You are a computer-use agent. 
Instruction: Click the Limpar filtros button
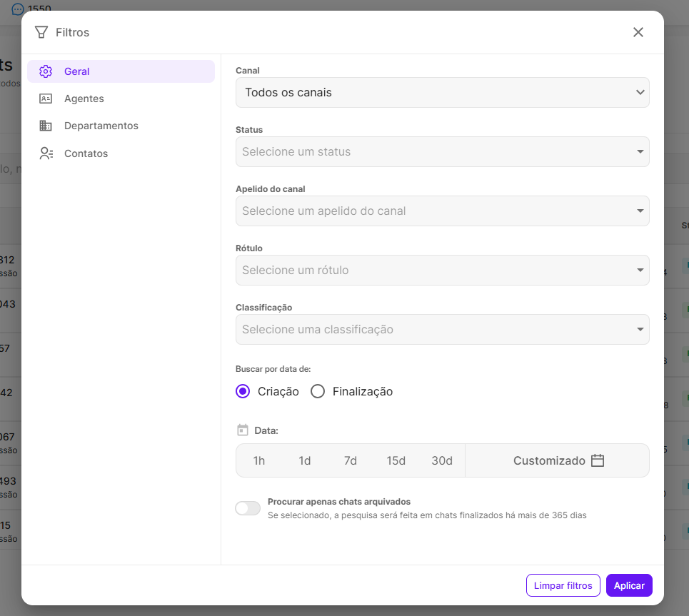coord(563,585)
